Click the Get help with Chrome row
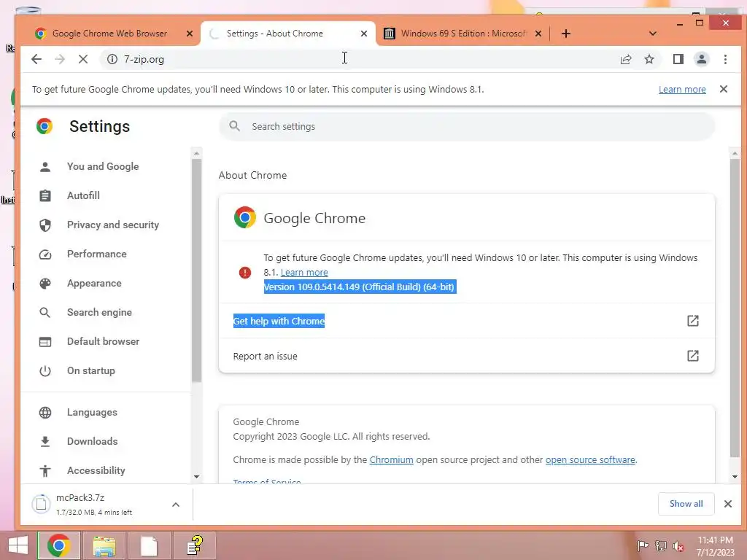 (x=466, y=321)
